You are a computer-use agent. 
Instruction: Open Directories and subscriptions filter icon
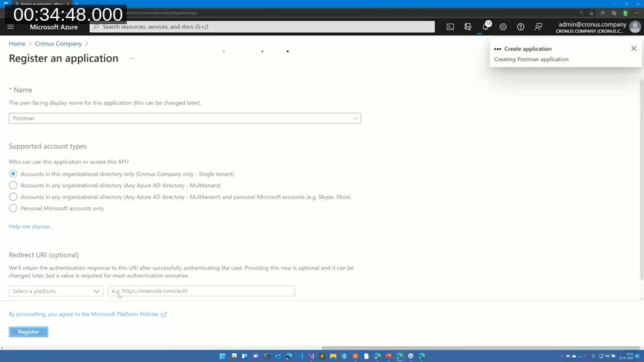pos(468,27)
